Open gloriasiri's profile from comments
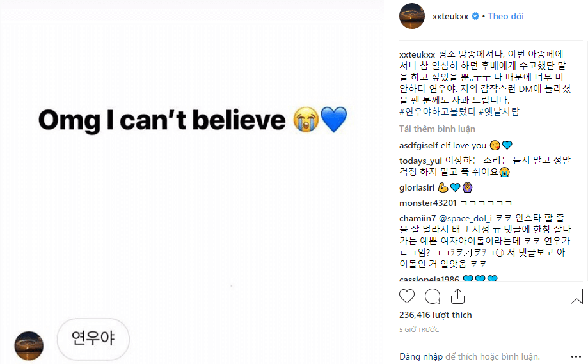588x364 pixels. tap(417, 187)
